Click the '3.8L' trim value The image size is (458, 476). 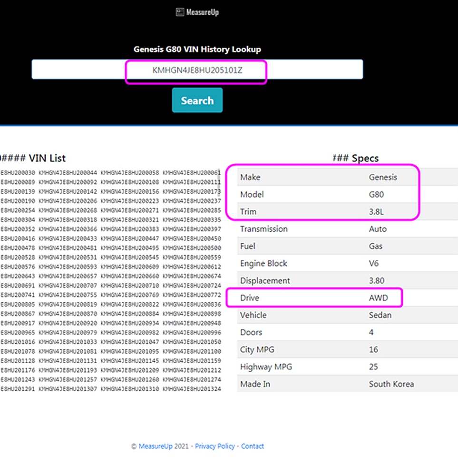click(376, 212)
